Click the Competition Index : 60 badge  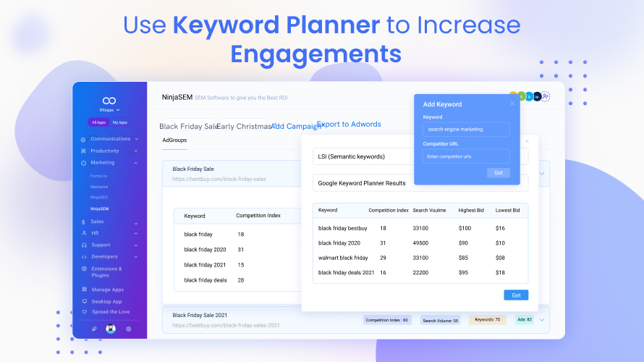[387, 320]
